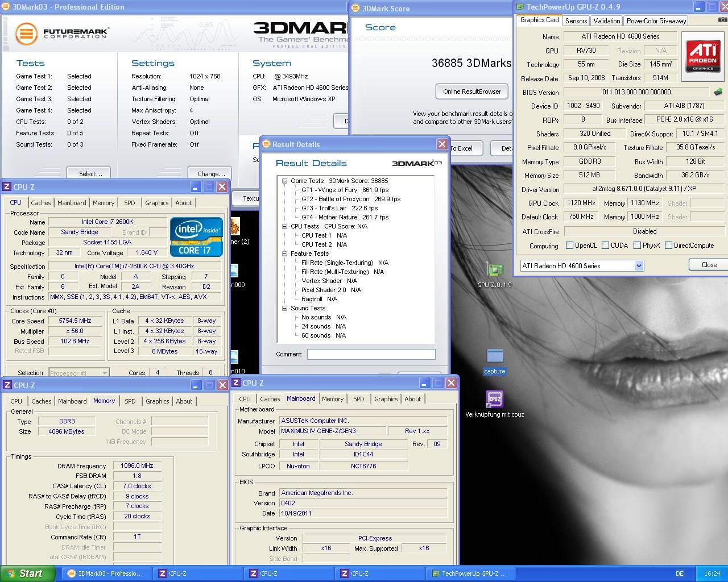The width and height of the screenshot is (728, 582).
Task: Click title icon of CPU-Z window showing Memory tab
Action: click(x=7, y=385)
